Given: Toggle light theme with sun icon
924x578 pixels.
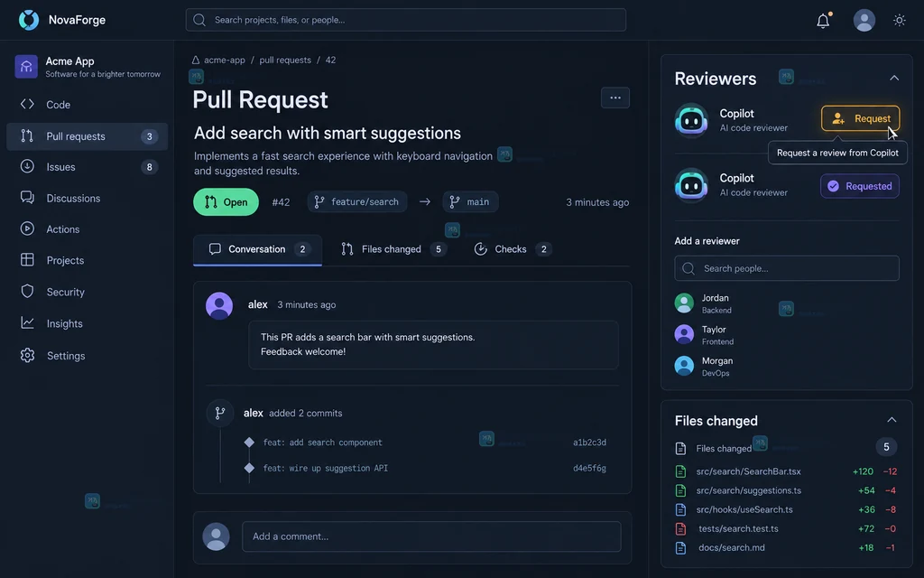Looking at the screenshot, I should click(900, 20).
